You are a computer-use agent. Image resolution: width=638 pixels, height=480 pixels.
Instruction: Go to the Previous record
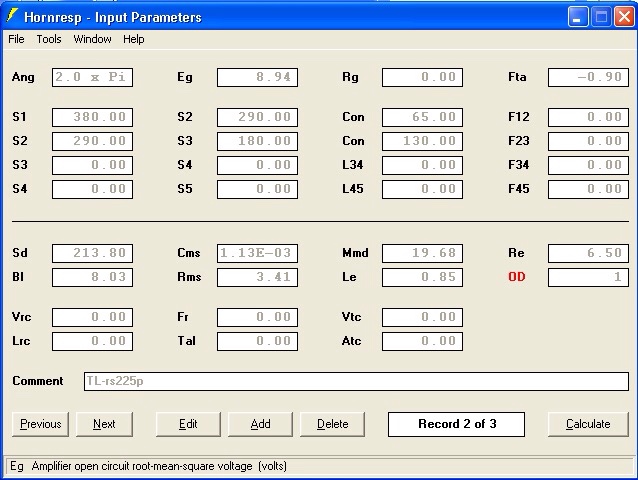pyautogui.click(x=40, y=424)
